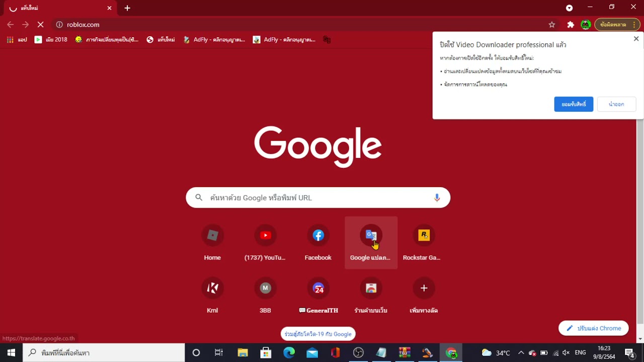Open Task View on taskbar
The image size is (644, 362).
point(219,352)
